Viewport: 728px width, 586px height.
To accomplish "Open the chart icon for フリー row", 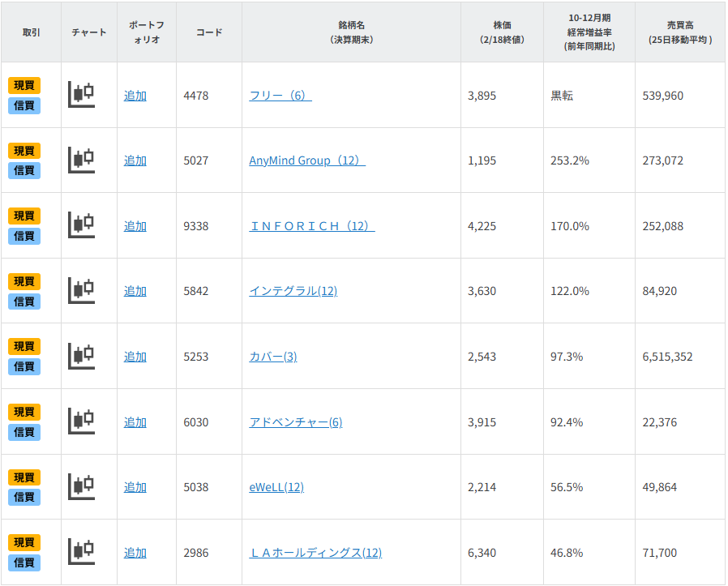I will click(x=81, y=95).
